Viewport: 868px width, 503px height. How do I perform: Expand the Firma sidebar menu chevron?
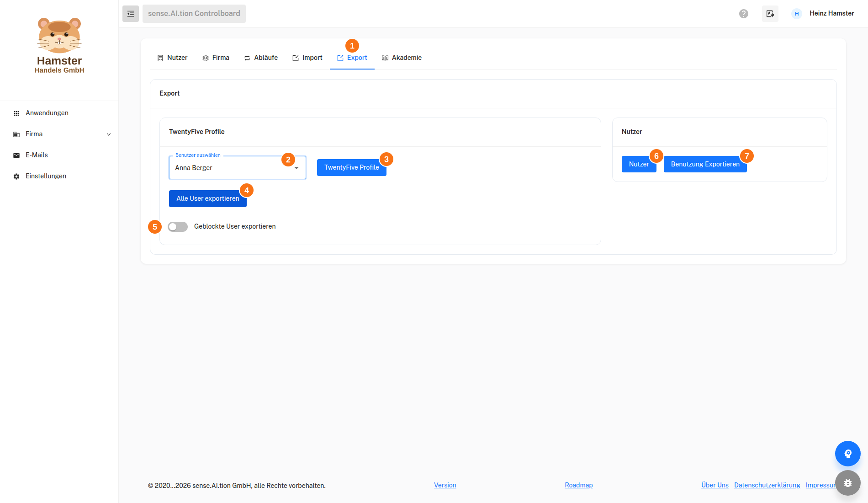109,134
